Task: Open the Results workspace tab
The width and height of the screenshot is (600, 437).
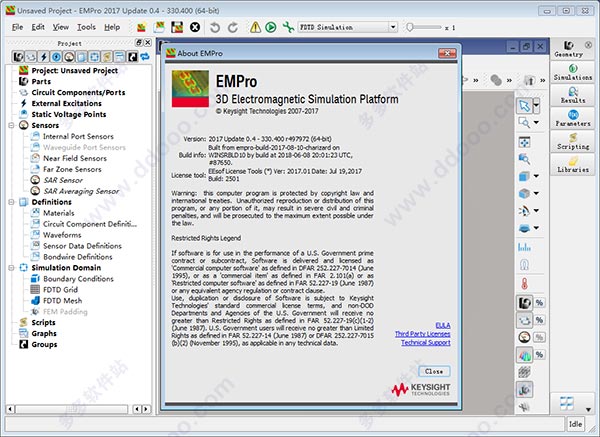Action: (572, 95)
